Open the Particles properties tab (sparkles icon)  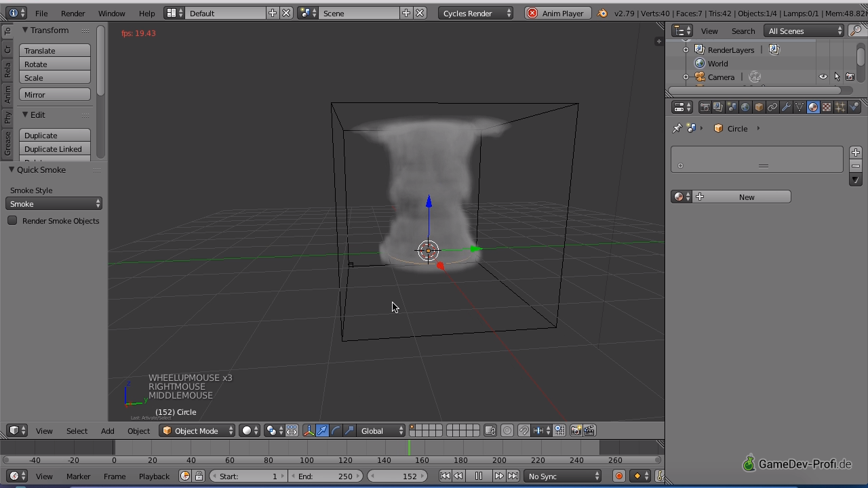(840, 107)
